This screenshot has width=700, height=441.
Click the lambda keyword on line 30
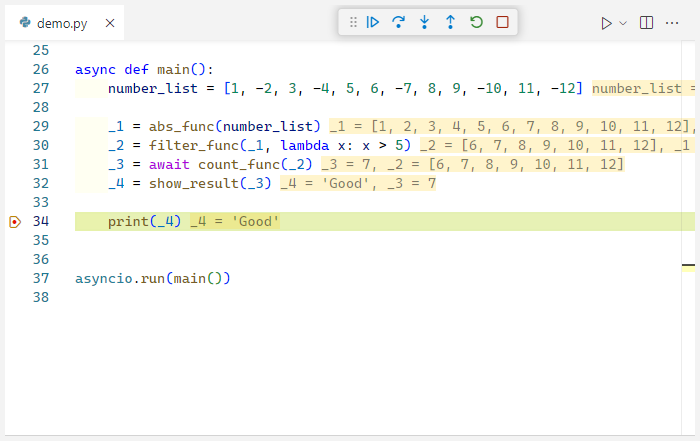tap(304, 146)
